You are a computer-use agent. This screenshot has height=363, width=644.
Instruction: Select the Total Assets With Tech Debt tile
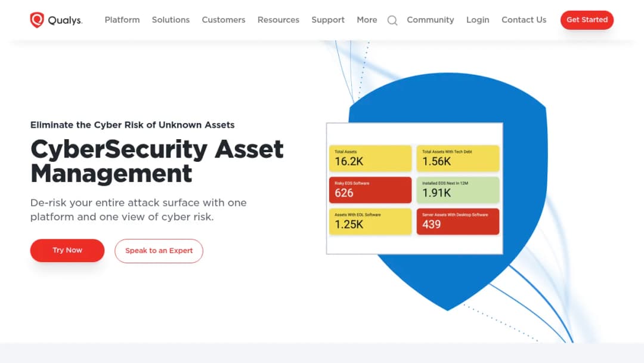[x=458, y=158]
